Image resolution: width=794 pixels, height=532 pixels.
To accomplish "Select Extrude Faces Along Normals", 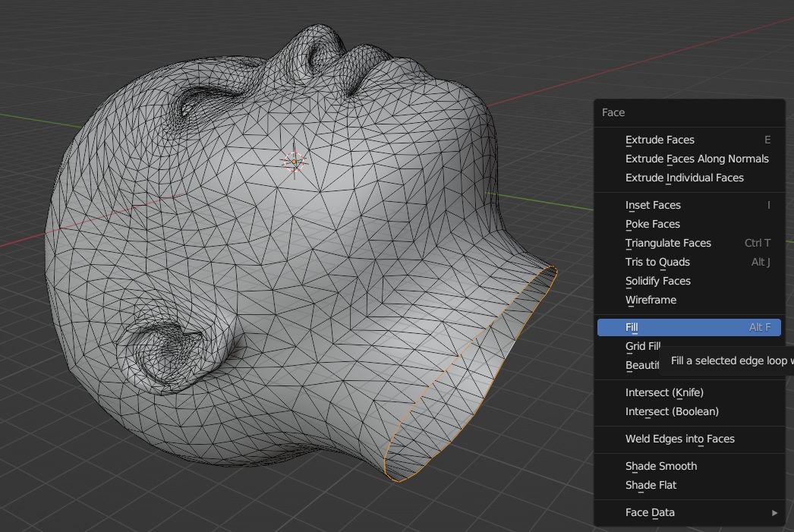I will 696,159.
